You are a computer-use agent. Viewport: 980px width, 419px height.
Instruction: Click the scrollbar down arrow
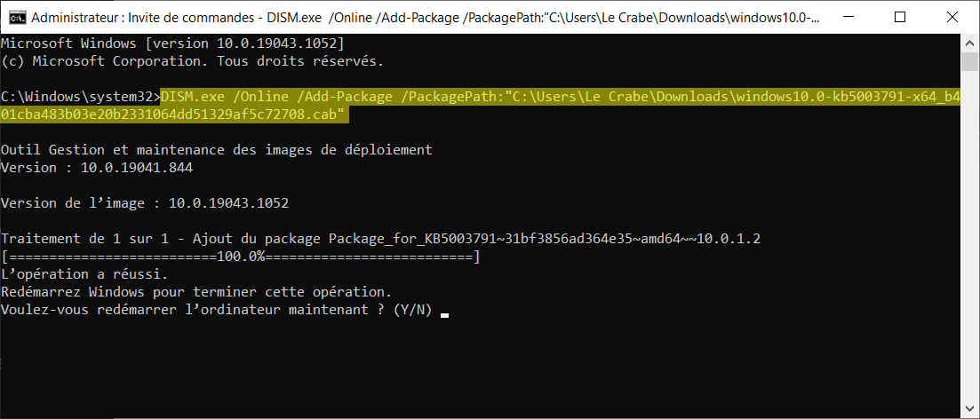tap(970, 411)
